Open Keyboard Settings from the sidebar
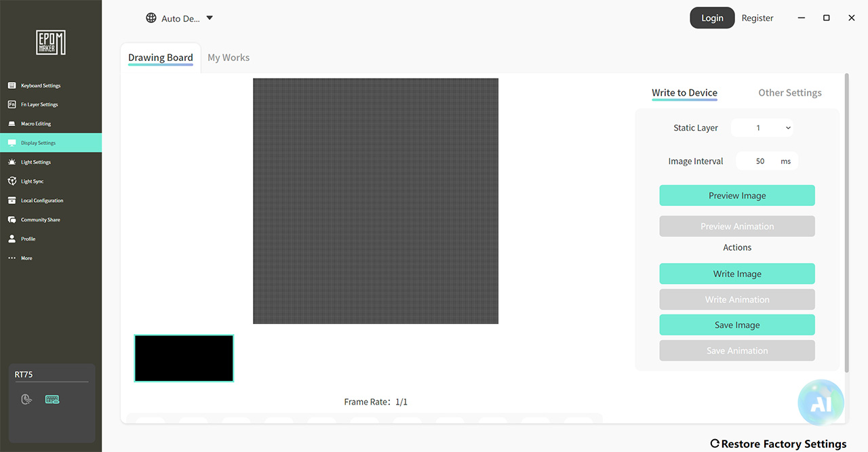The width and height of the screenshot is (868, 452). click(x=51, y=85)
